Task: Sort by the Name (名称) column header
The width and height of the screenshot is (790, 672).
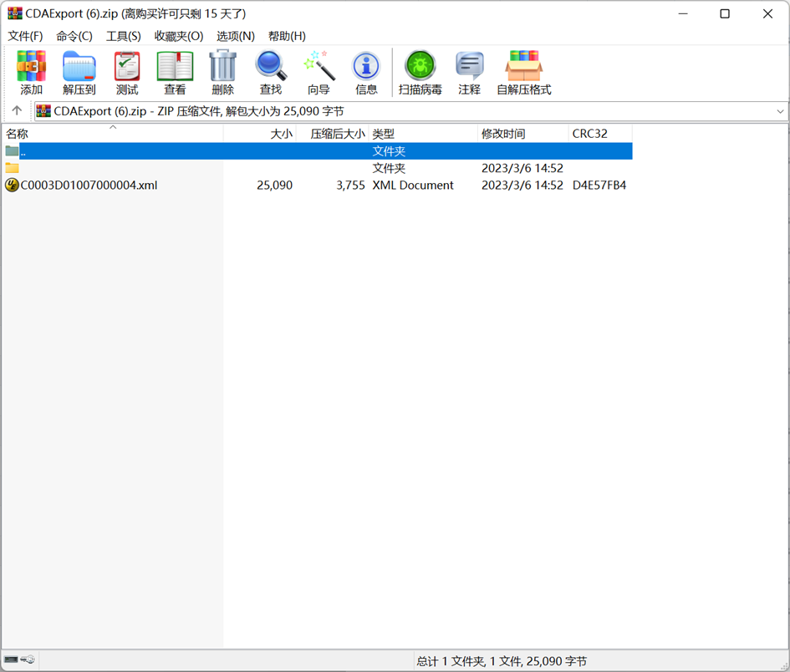Action: pyautogui.click(x=112, y=134)
